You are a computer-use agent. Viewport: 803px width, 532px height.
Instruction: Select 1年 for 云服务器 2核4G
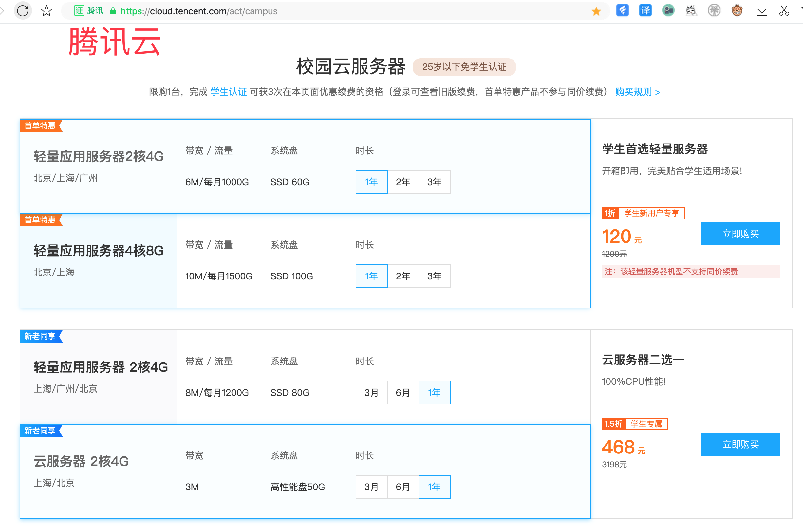tap(435, 487)
